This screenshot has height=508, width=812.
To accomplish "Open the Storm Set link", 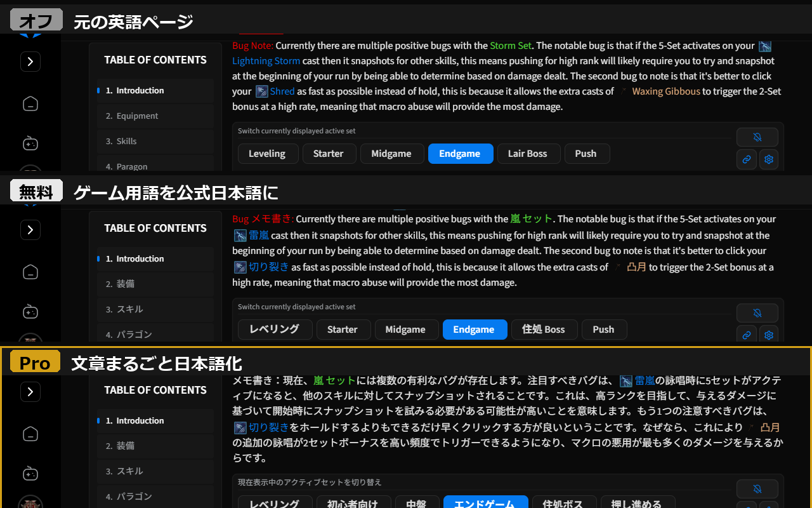I will click(x=511, y=46).
